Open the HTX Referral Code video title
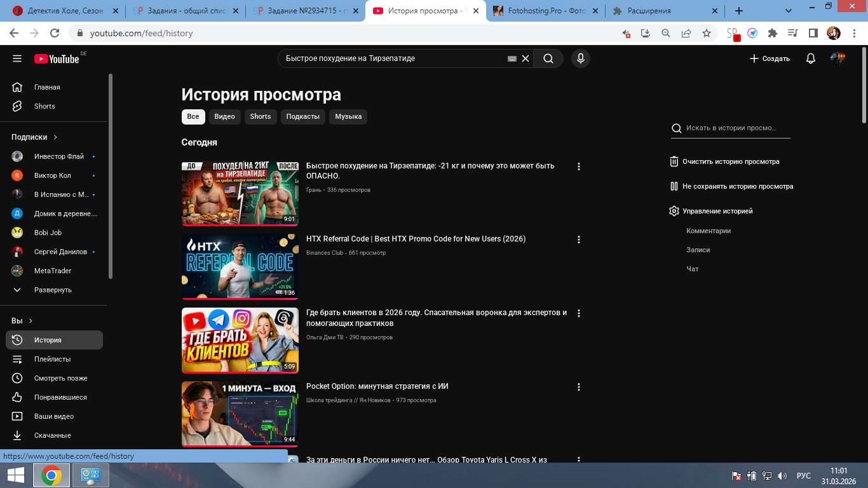 (416, 239)
